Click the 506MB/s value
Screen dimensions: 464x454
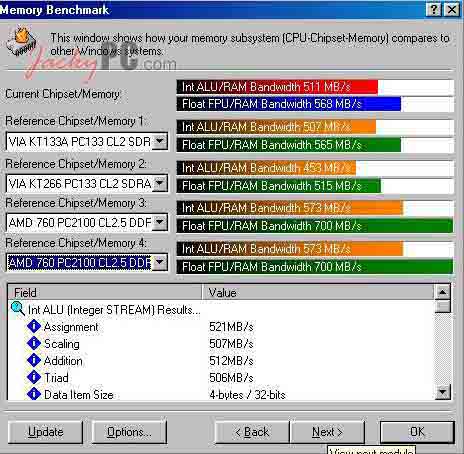(231, 377)
